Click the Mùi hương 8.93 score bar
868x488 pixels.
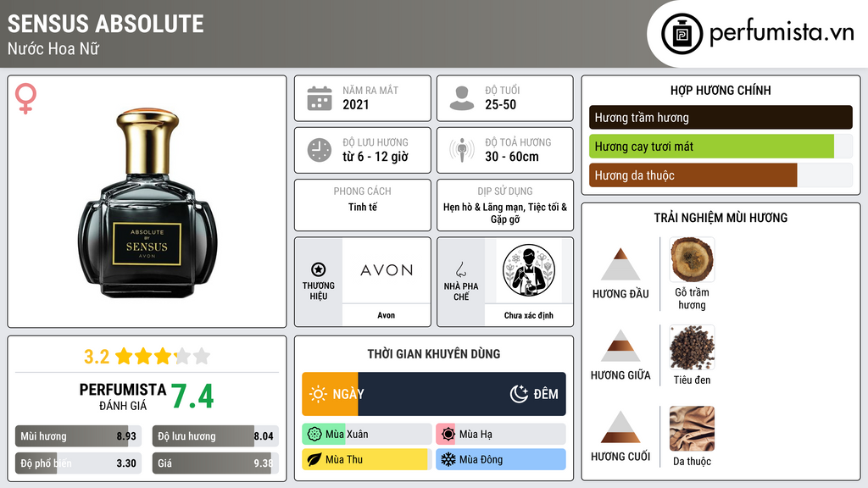78,436
